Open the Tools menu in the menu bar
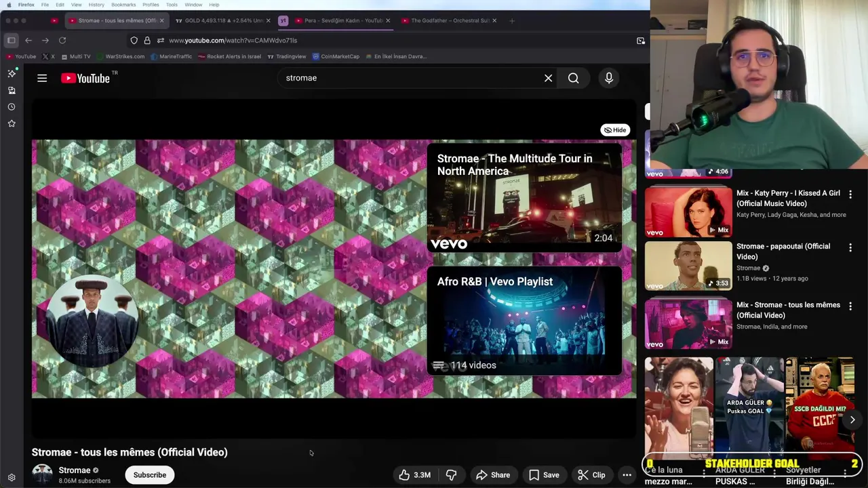 pyautogui.click(x=172, y=5)
